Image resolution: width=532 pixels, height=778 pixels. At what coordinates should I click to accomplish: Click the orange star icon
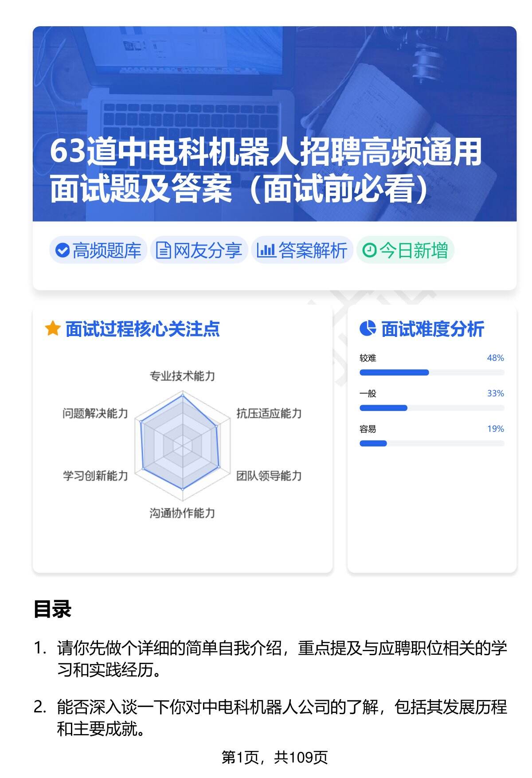tap(52, 329)
